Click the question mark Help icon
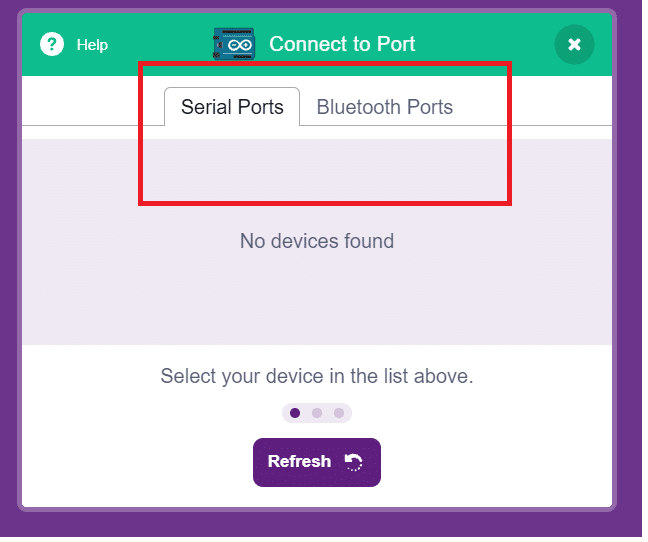Viewport: 648px width, 542px height. [52, 44]
